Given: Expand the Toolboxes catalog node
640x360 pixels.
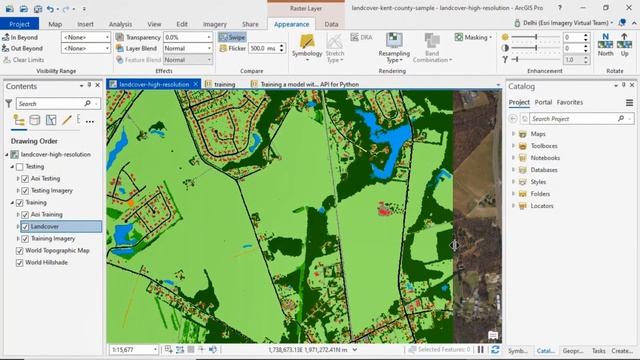Looking at the screenshot, I should [x=513, y=146].
